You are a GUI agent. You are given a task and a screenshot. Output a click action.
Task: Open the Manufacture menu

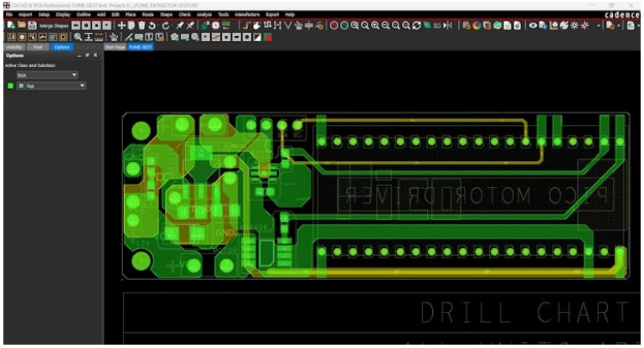[247, 14]
